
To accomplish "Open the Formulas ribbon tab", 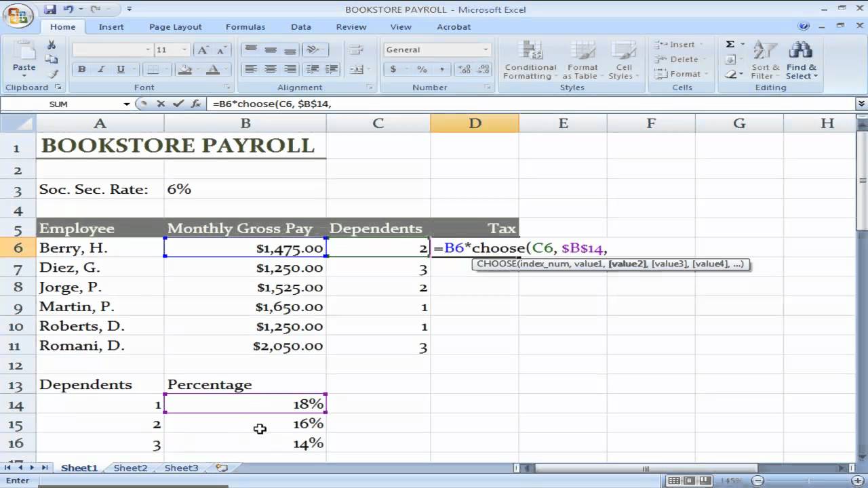I will (245, 26).
